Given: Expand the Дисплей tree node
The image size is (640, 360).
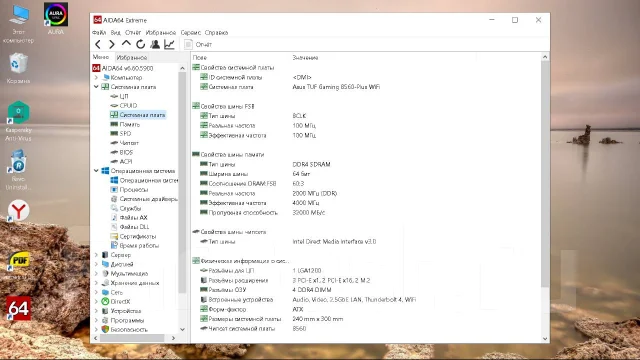Looking at the screenshot, I should (x=96, y=264).
